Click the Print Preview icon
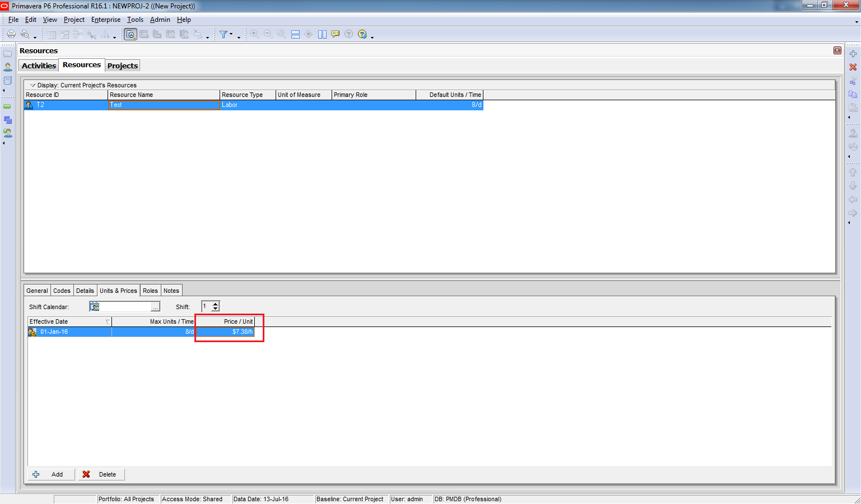The width and height of the screenshot is (861, 504). (x=25, y=34)
